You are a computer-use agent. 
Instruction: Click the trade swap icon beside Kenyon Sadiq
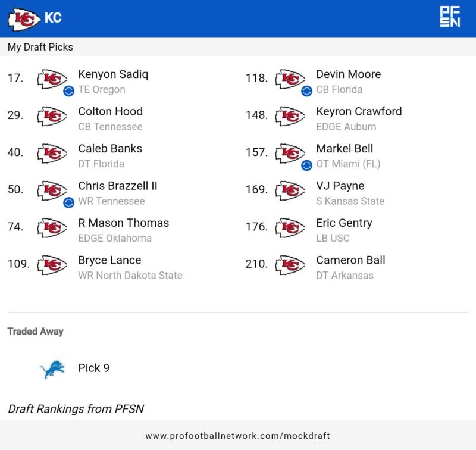click(68, 90)
